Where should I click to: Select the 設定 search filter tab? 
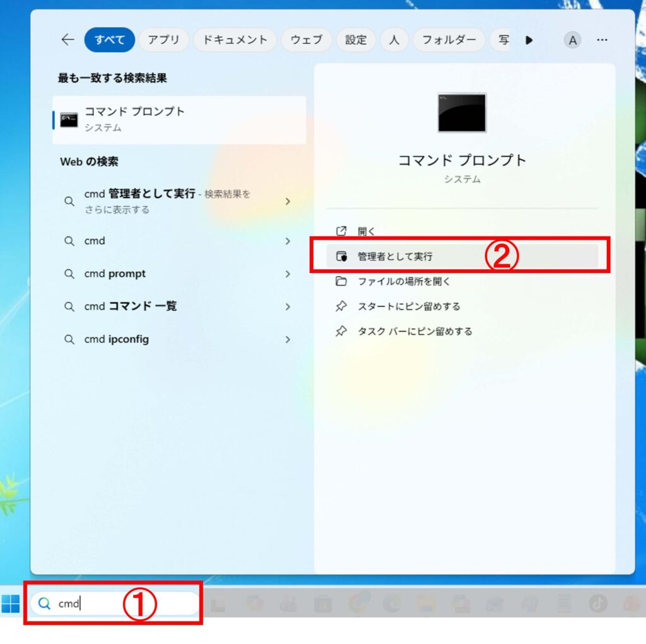pyautogui.click(x=356, y=40)
